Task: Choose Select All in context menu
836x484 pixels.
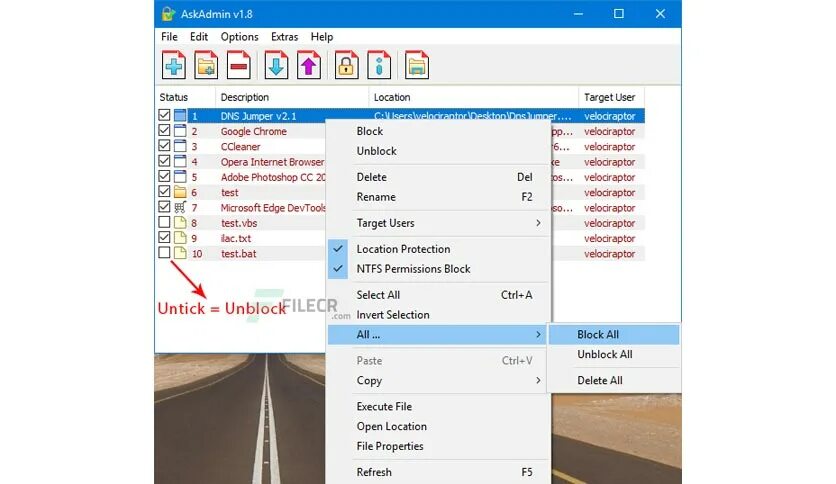Action: (437, 295)
